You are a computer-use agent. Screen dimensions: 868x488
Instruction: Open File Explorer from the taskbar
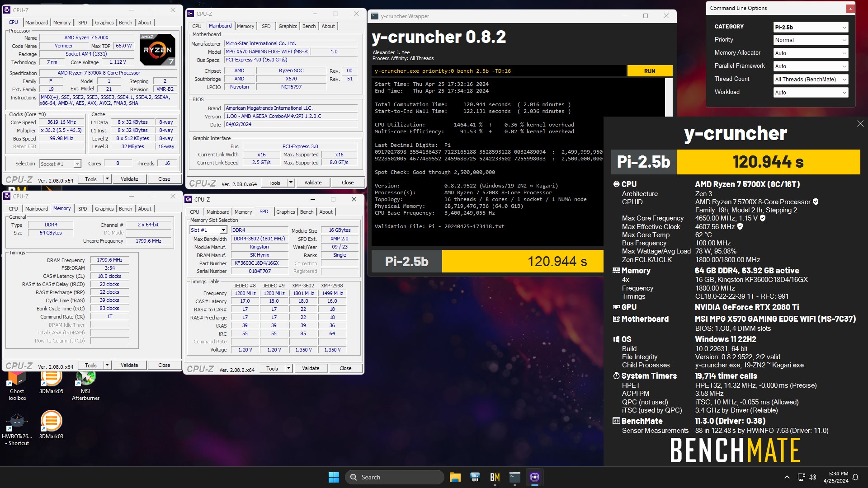455,477
